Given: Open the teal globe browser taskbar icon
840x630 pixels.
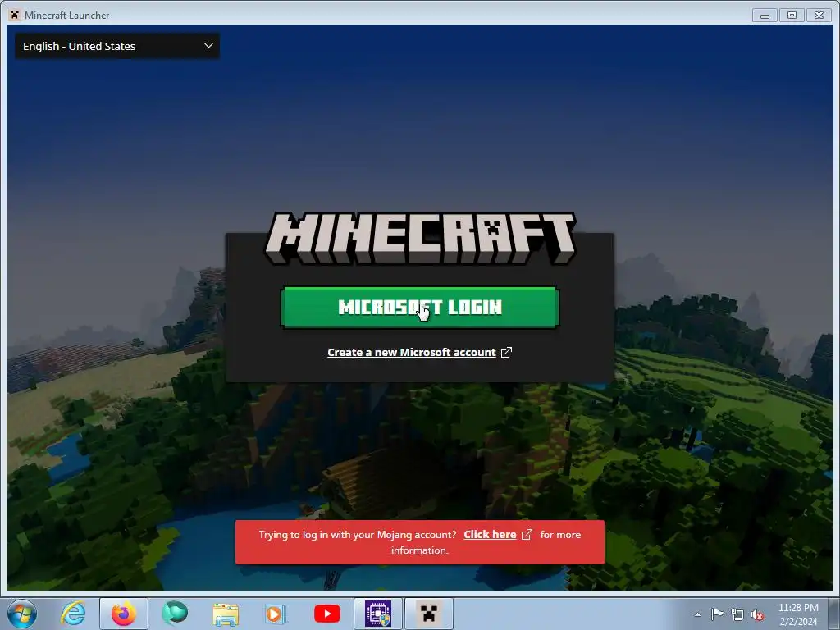Looking at the screenshot, I should (175, 614).
